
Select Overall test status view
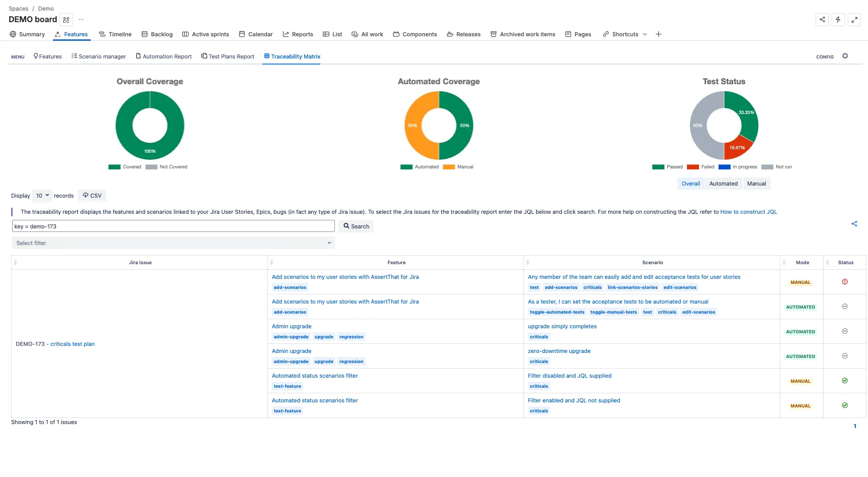[x=691, y=184]
